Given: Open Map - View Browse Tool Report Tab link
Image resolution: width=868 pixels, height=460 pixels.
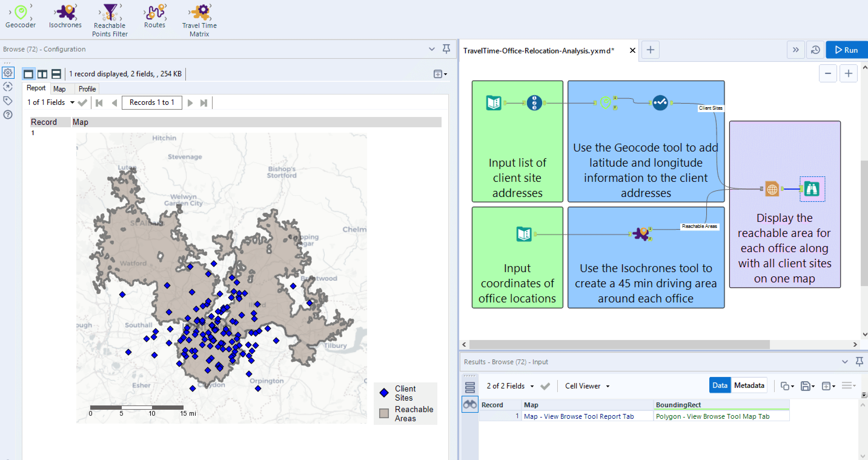Looking at the screenshot, I should 578,416.
